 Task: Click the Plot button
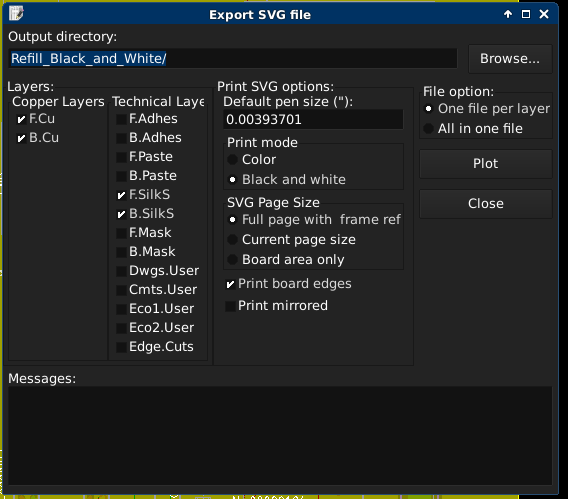[485, 164]
